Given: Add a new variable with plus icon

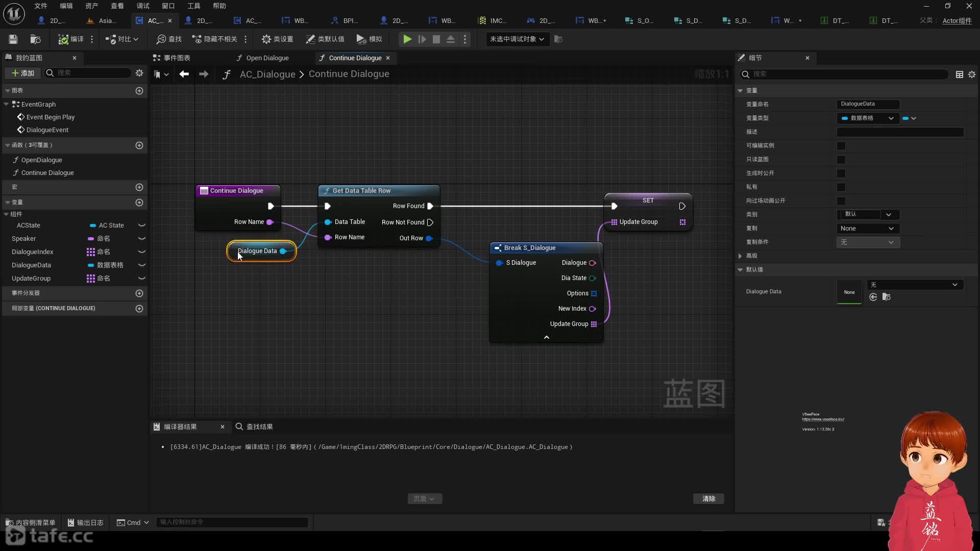Looking at the screenshot, I should 139,203.
